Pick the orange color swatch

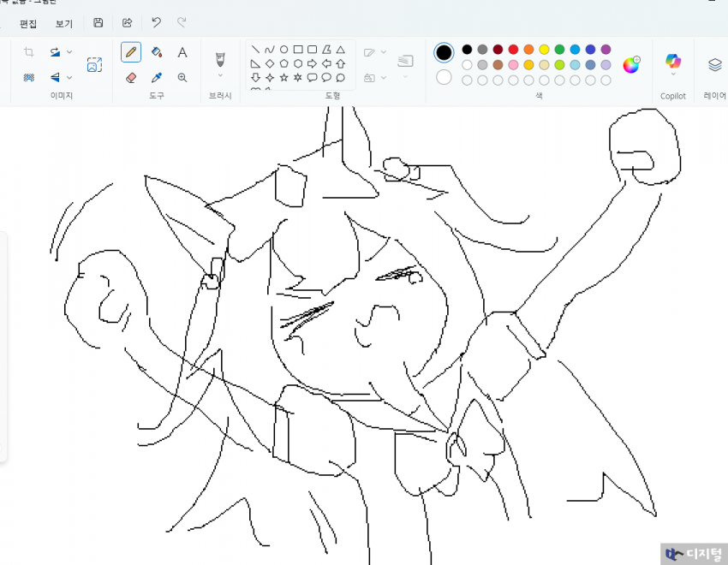pos(528,49)
